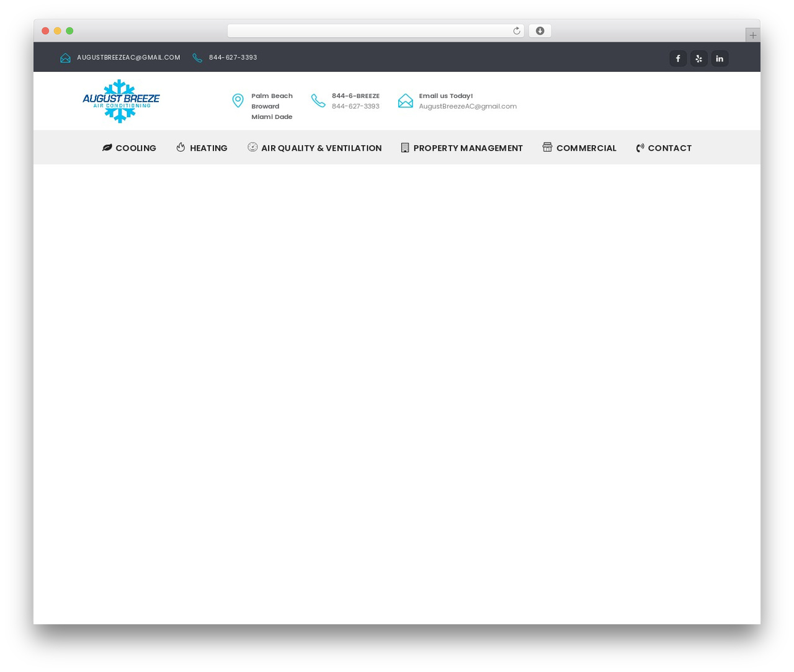This screenshot has height=672, width=794.
Task: Click the Email us Today! heading
Action: pos(445,95)
